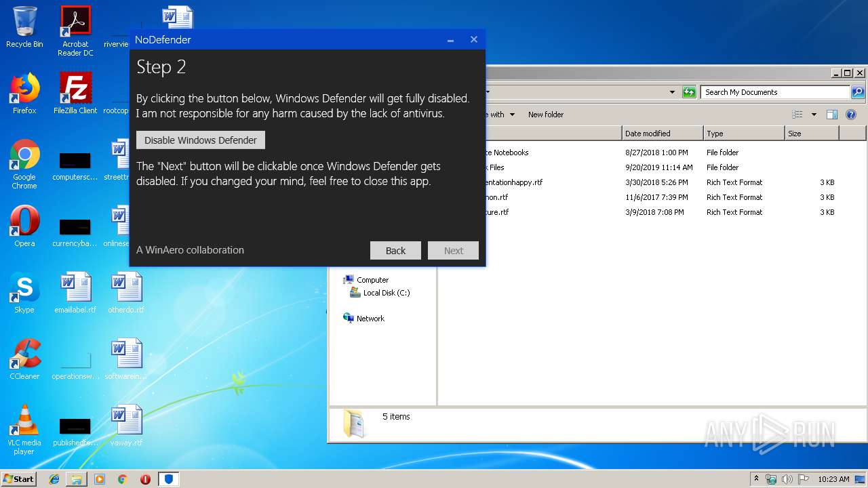Open the Action Center flag icon
868x488 pixels.
click(803, 479)
